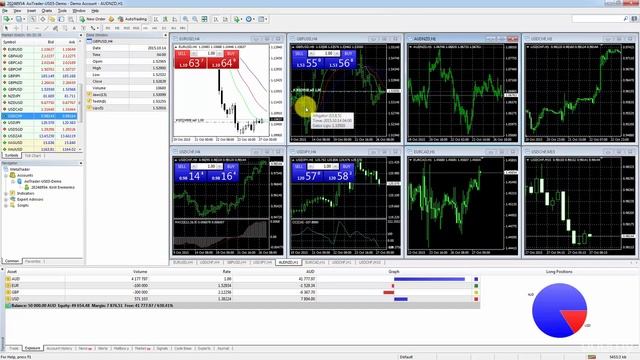Collapse the Accounts tree node

[6, 175]
